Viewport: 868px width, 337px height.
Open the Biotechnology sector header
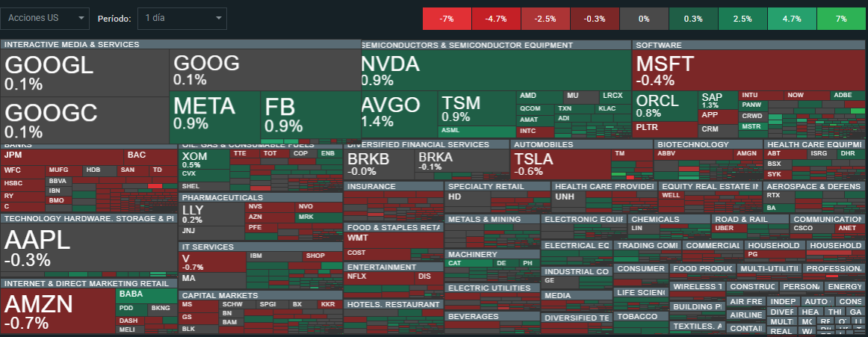coord(708,144)
